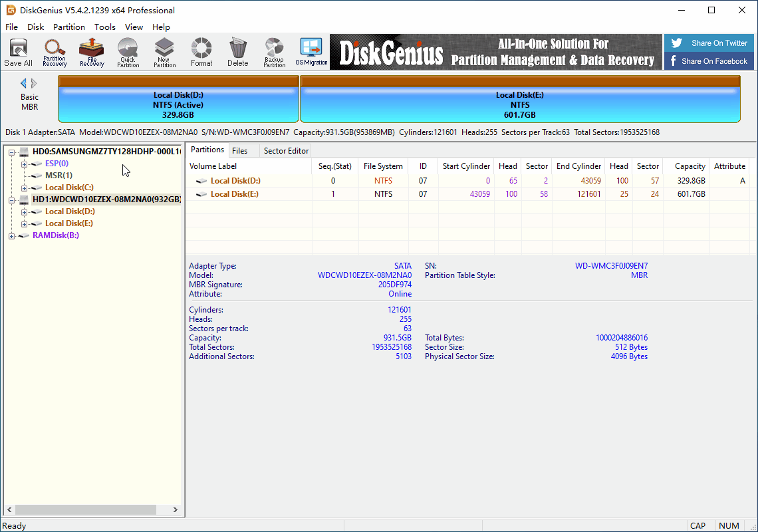758x532 pixels.
Task: Open the View menu
Action: [x=134, y=27]
